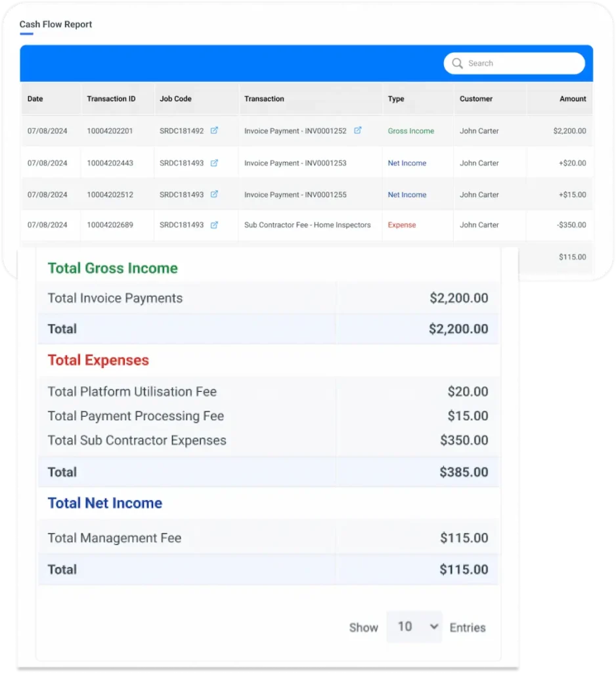Focus the Search input field

pyautogui.click(x=514, y=64)
